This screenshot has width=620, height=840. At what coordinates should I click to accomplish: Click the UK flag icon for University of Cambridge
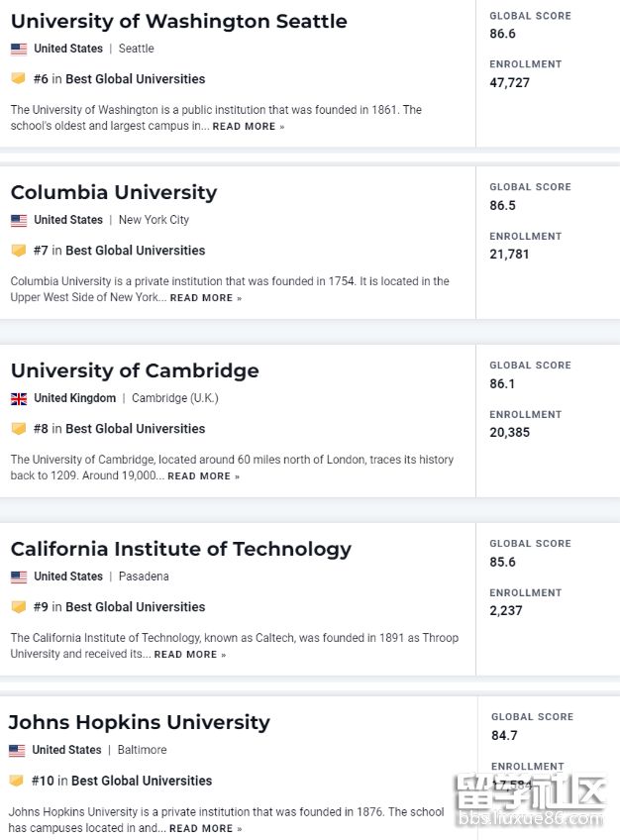19,398
